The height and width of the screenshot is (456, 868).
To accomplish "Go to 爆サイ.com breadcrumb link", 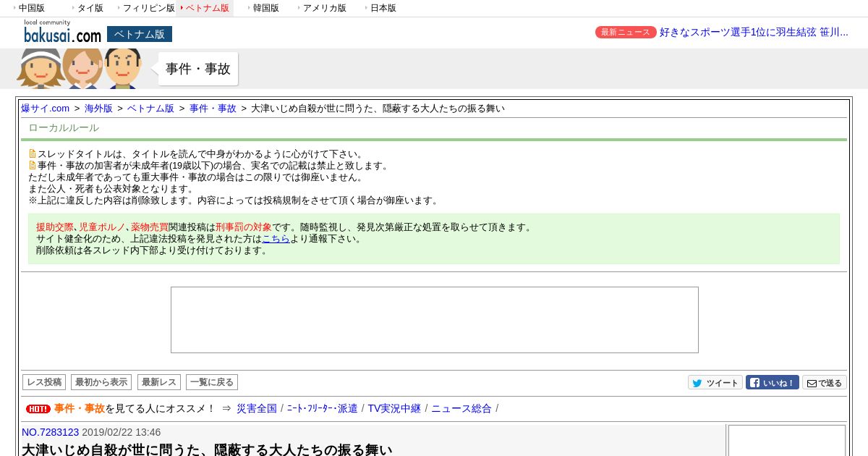I will point(46,109).
